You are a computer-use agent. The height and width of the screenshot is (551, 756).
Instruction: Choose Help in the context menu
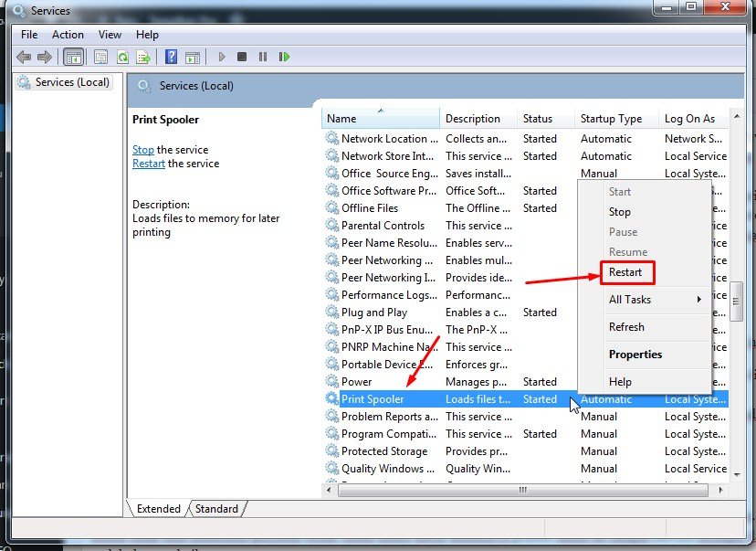[620, 382]
